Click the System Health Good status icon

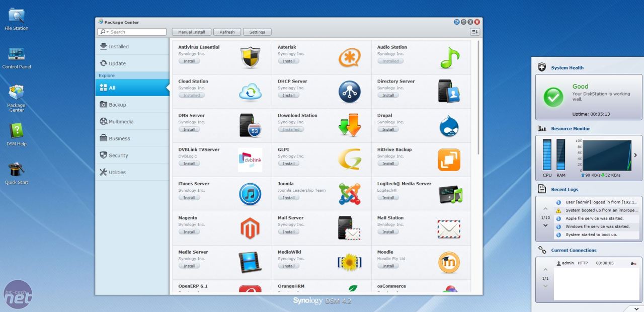[x=553, y=97]
